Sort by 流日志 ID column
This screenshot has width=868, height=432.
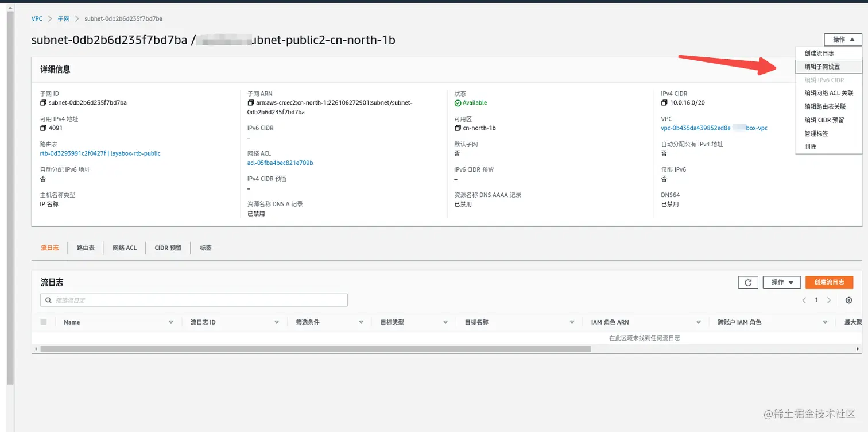(277, 322)
